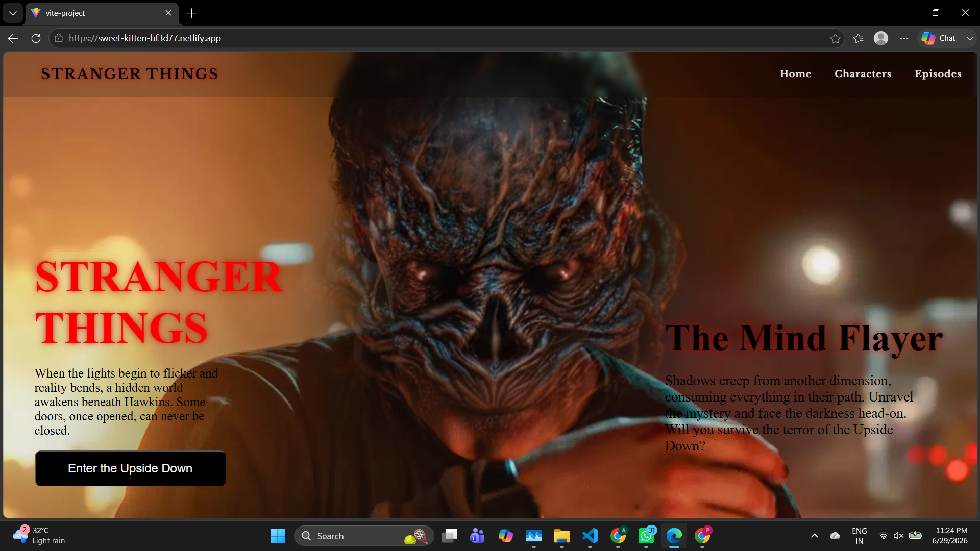The height and width of the screenshot is (551, 980).
Task: Click the address bar URL
Action: coord(144,38)
